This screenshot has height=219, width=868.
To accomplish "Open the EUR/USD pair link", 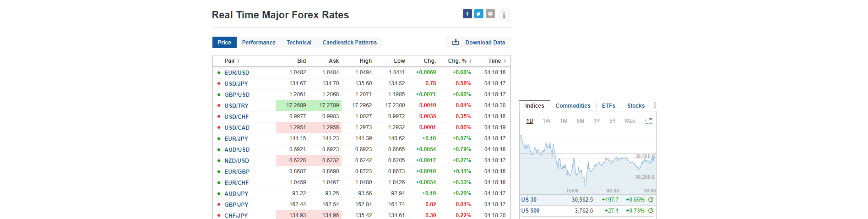I will click(237, 73).
